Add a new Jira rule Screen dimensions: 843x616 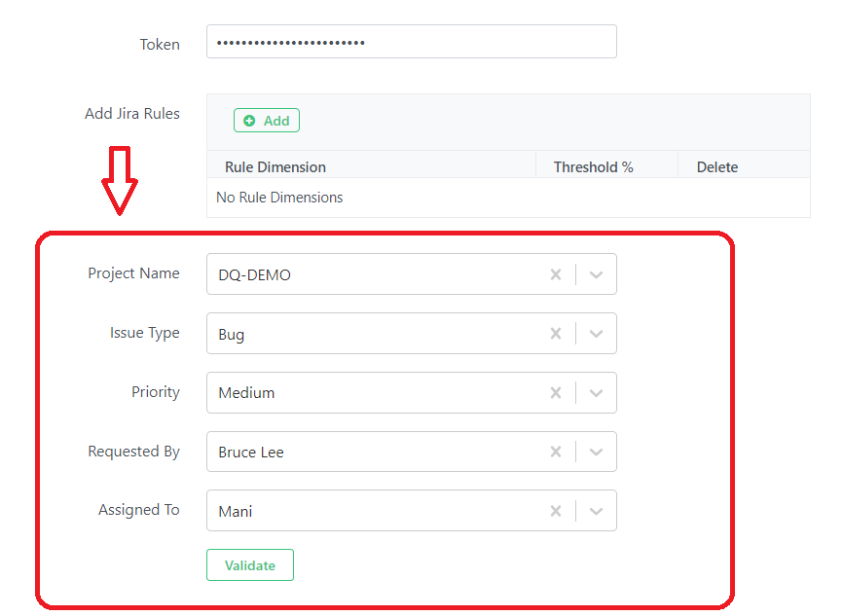(x=267, y=121)
